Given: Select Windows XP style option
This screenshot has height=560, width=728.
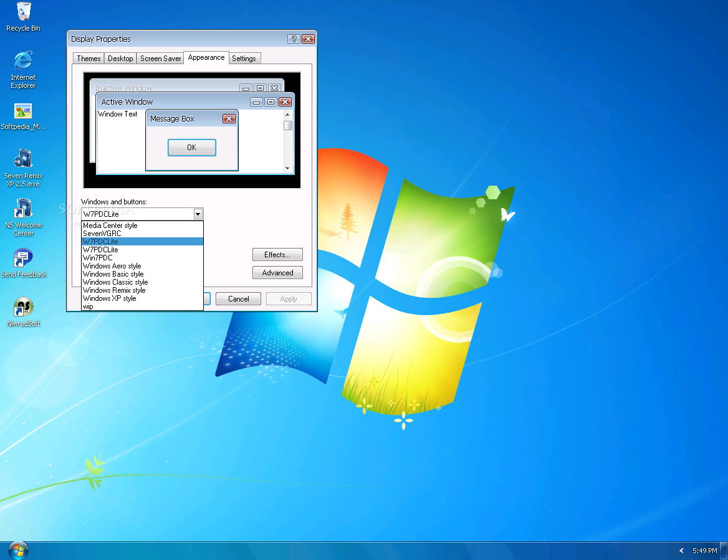Looking at the screenshot, I should tap(142, 298).
